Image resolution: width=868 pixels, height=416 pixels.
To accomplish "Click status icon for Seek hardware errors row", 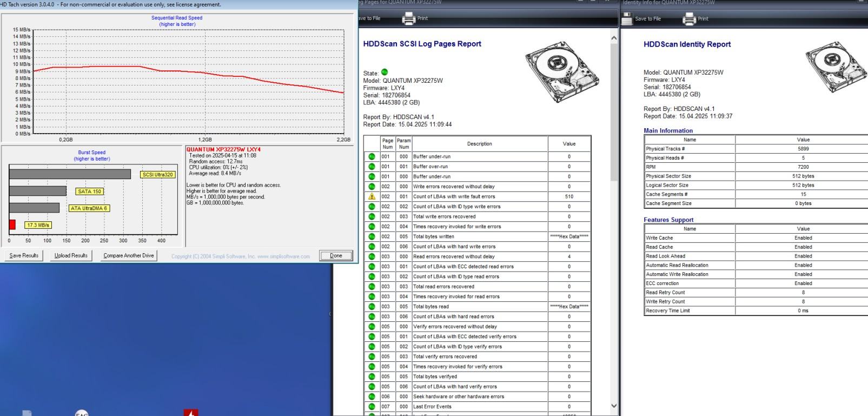I will click(372, 397).
